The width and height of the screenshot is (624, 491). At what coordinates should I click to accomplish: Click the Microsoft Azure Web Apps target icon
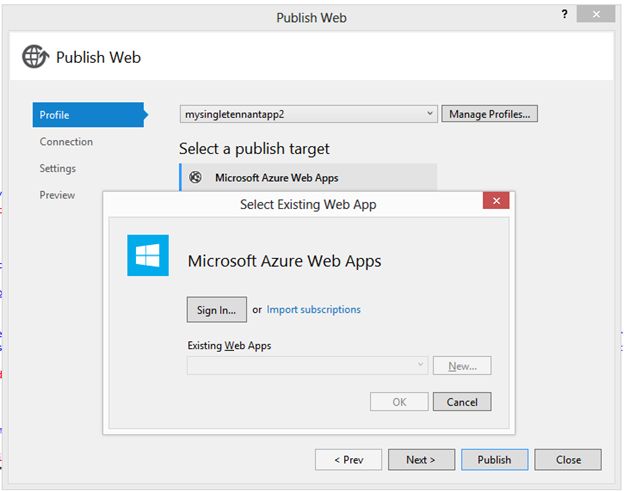tap(195, 177)
